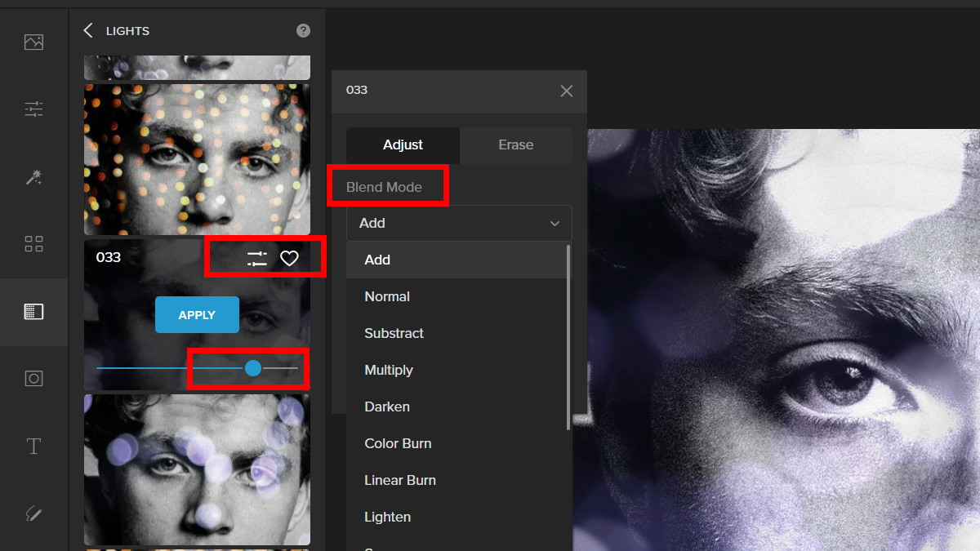This screenshot has height=551, width=980.
Task: Choose Color Burn blend mode option
Action: point(398,443)
